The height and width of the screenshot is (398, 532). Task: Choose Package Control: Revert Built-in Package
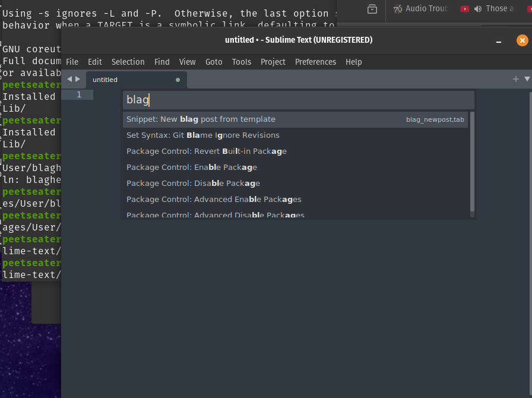coord(295,151)
